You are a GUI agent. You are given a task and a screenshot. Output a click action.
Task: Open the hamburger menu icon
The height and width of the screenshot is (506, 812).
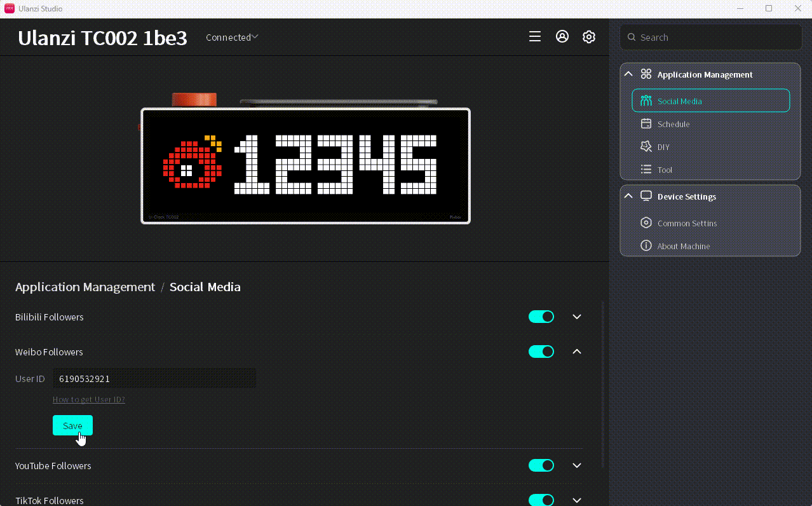pyautogui.click(x=535, y=37)
